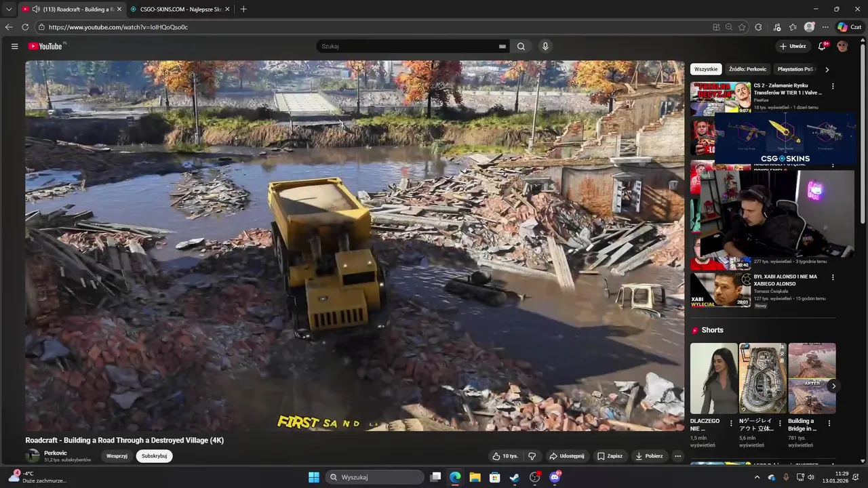This screenshot has width=868, height=488.
Task: Go back in the browser
Action: tap(9, 27)
